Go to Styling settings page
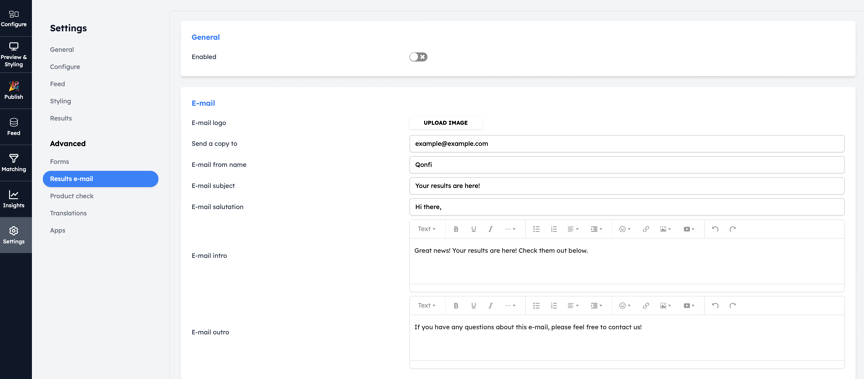This screenshot has width=864, height=379. pyautogui.click(x=61, y=101)
